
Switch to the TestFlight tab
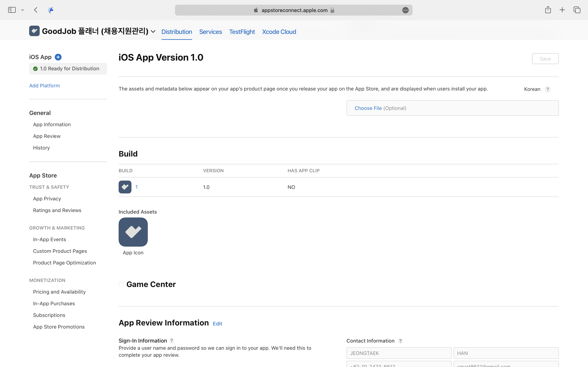(242, 32)
